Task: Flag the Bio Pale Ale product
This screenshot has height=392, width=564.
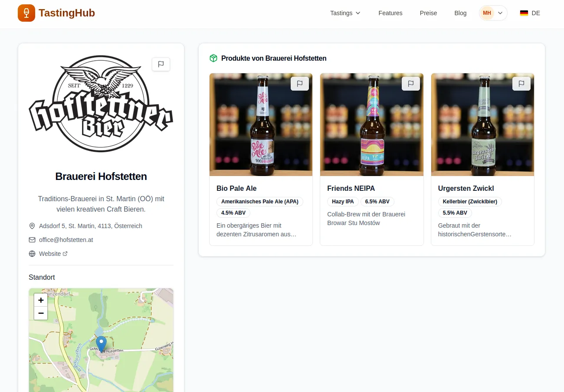Action: (300, 83)
